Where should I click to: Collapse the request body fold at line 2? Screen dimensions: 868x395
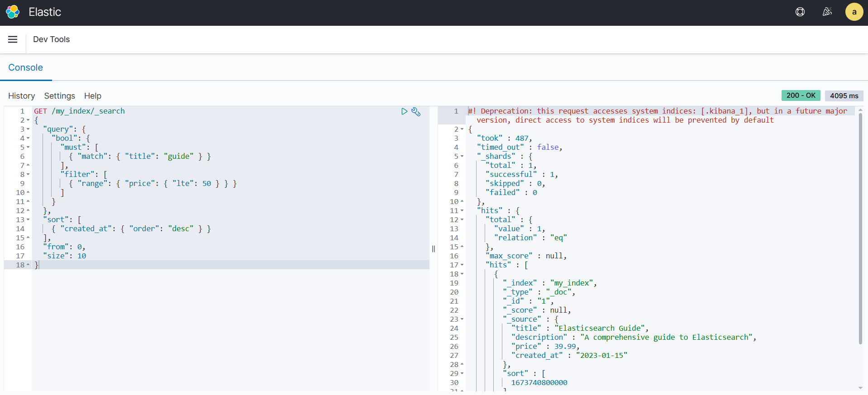tap(28, 120)
